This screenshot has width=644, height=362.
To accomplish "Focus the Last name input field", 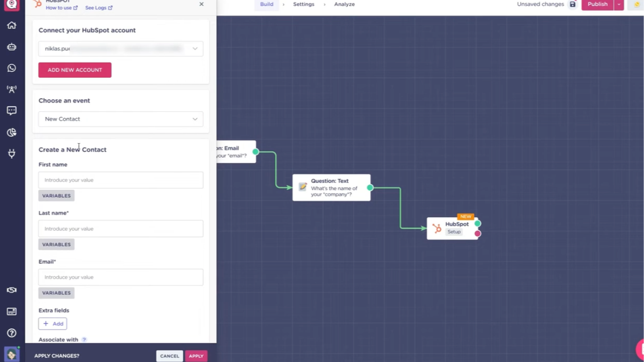I will tap(121, 228).
